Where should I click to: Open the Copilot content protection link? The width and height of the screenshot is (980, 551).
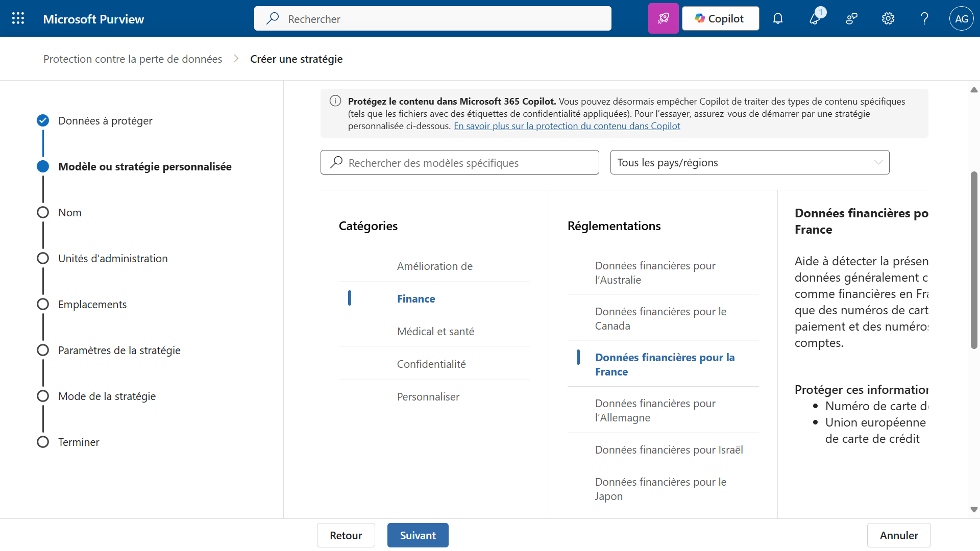pos(567,126)
